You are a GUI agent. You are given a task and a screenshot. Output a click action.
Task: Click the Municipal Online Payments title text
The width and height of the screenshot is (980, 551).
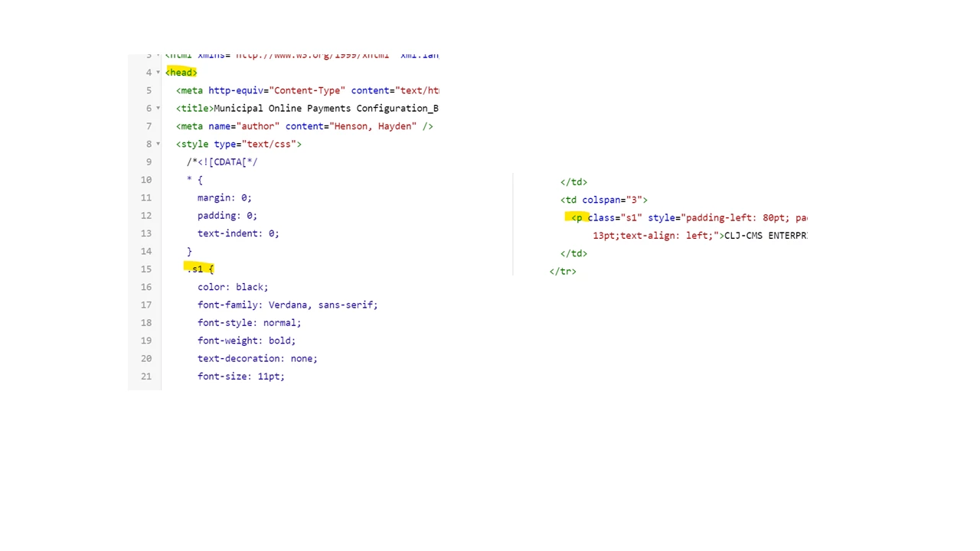(x=326, y=108)
